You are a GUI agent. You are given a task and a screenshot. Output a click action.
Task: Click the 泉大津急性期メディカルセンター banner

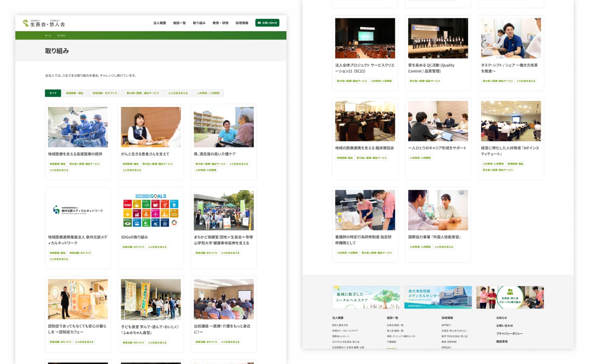tap(438, 297)
